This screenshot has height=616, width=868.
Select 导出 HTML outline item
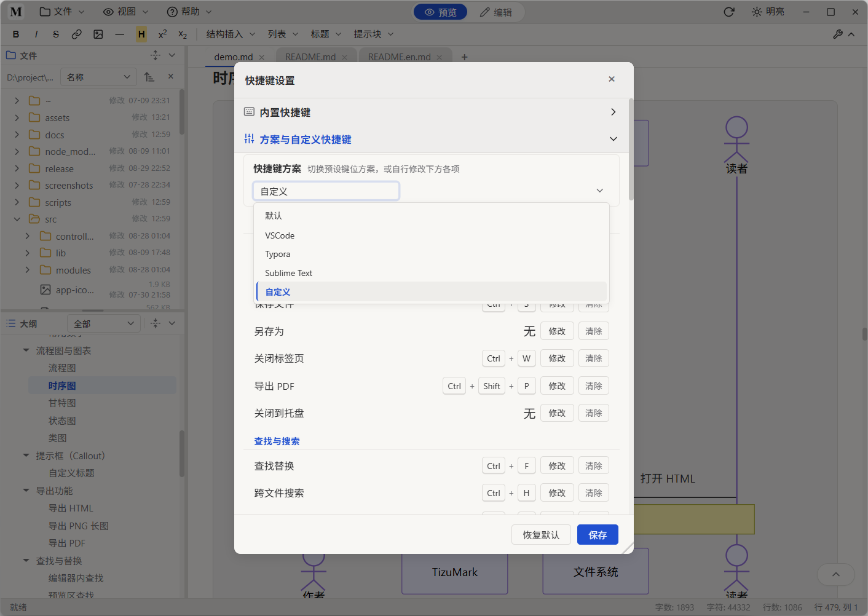point(71,508)
